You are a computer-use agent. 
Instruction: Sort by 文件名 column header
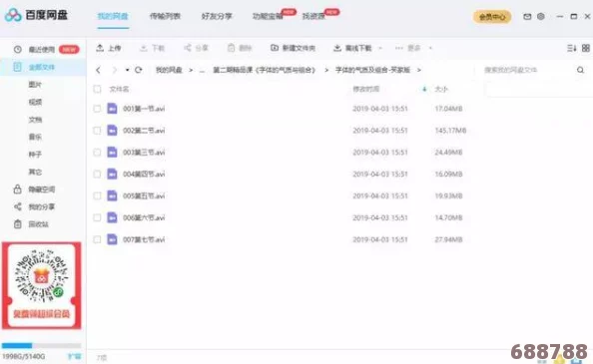pyautogui.click(x=119, y=89)
